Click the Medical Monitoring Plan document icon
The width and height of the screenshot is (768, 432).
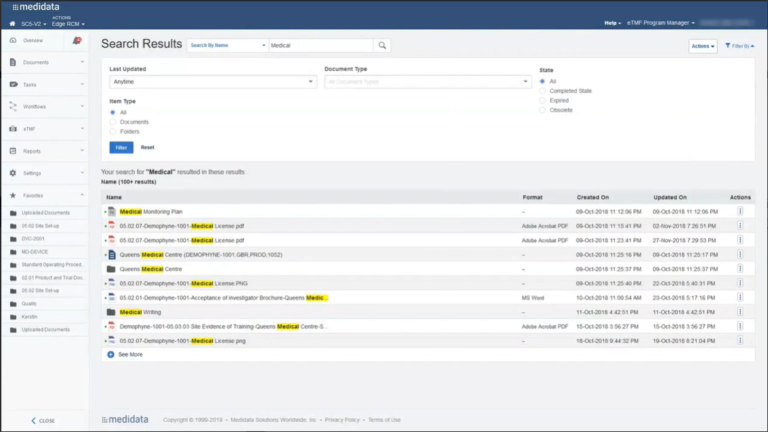(x=112, y=212)
